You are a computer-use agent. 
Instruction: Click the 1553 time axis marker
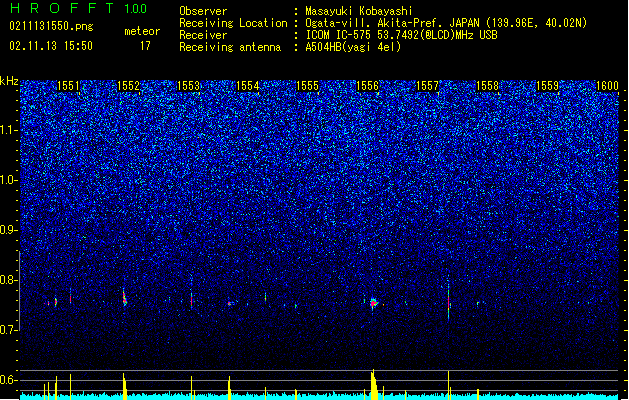[x=188, y=86]
